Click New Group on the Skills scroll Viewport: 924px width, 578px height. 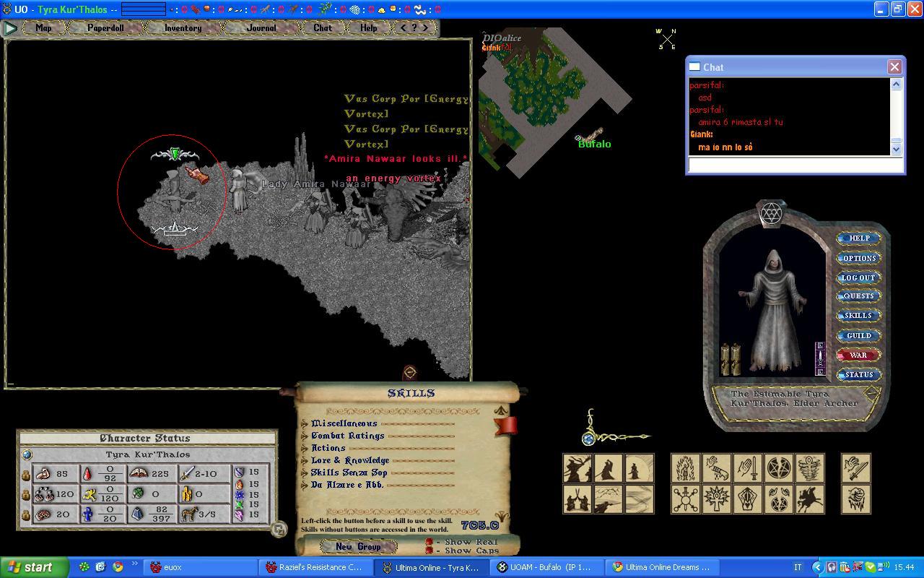click(359, 546)
